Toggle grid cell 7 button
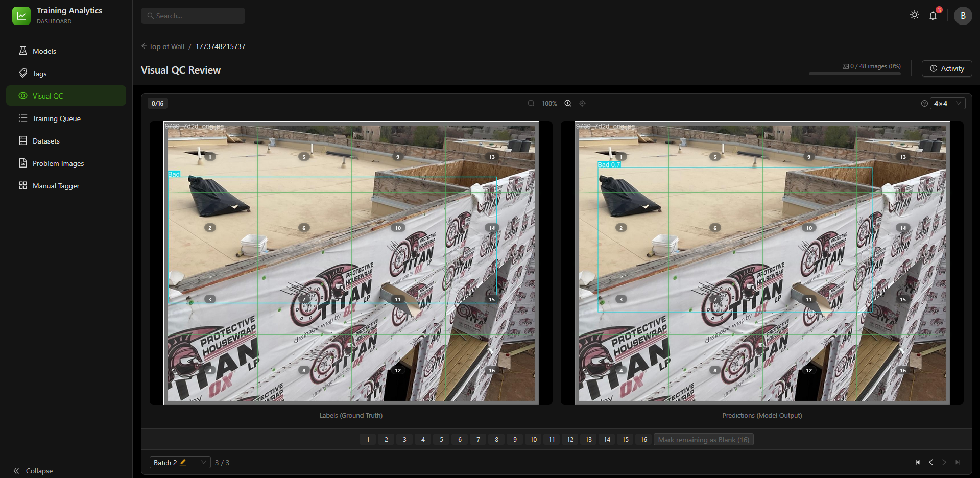 (478, 439)
